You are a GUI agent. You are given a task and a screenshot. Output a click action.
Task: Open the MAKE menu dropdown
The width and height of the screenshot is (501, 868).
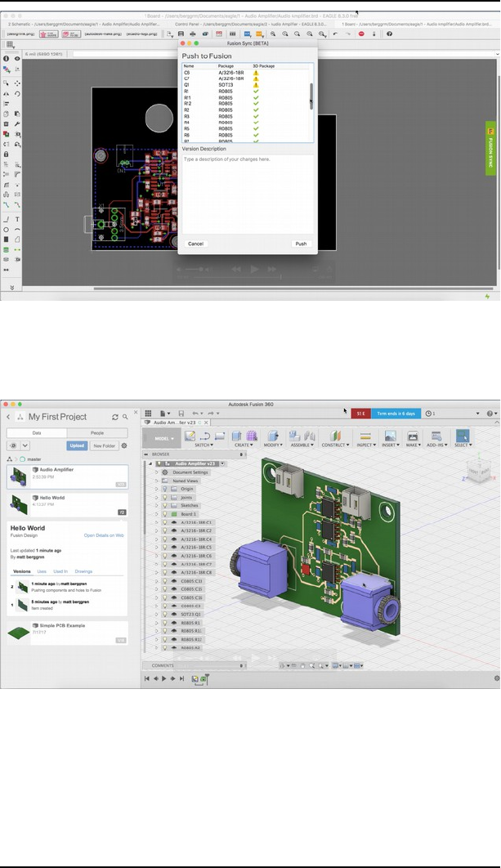[x=413, y=445]
